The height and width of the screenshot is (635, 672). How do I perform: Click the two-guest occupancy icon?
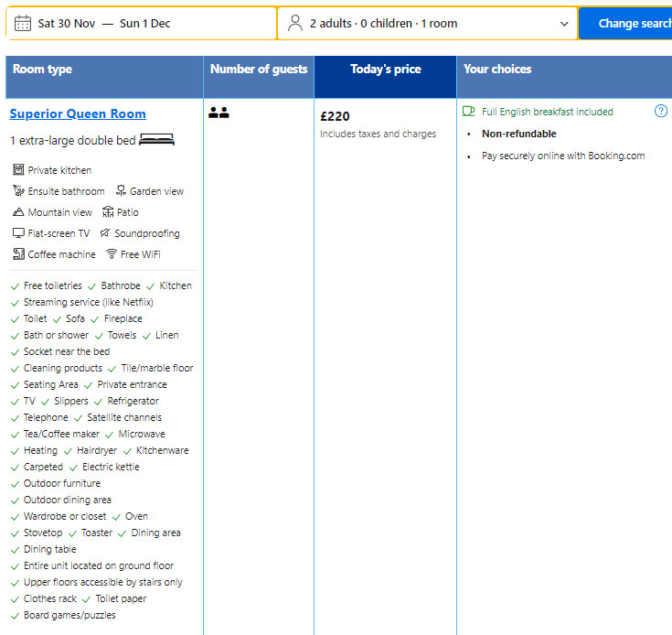point(219,113)
